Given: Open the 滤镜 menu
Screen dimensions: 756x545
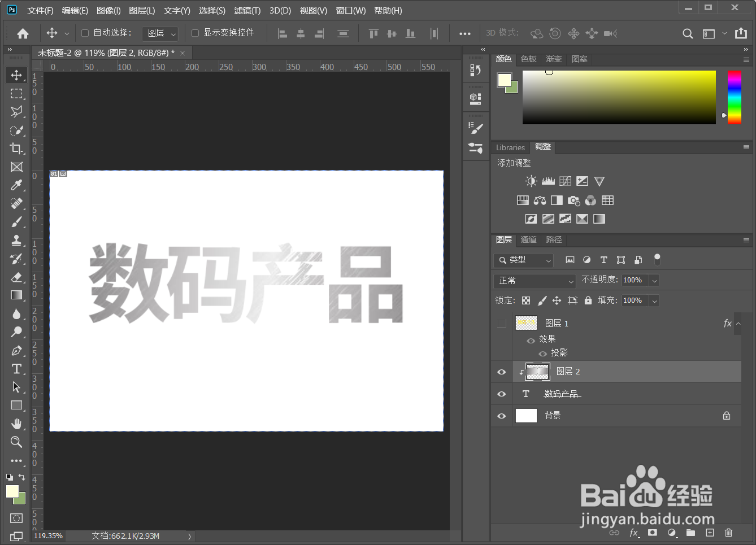Looking at the screenshot, I should [247, 10].
